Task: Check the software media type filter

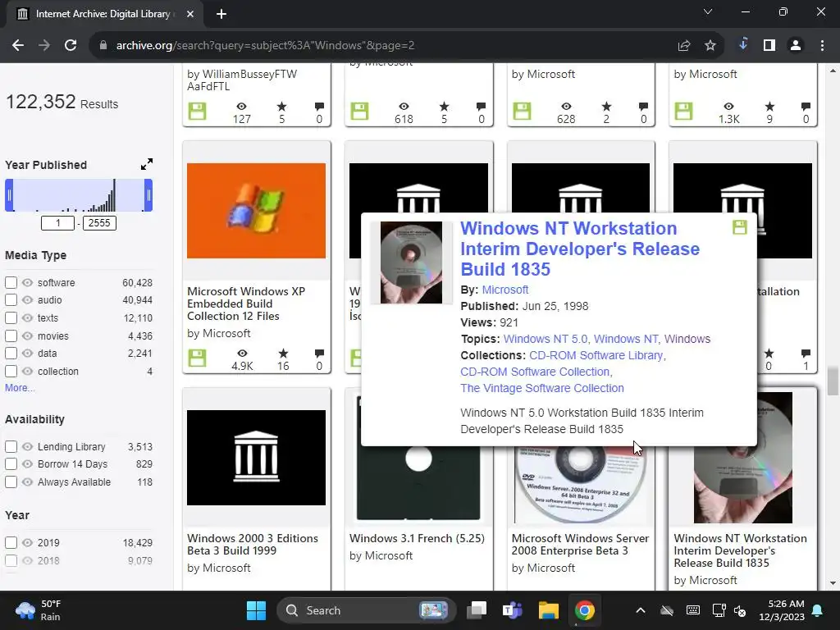Action: 11,282
